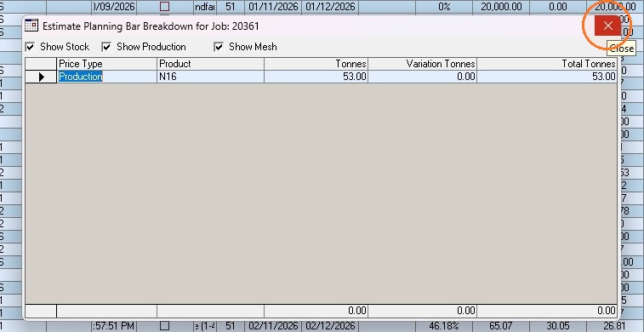Image resolution: width=644 pixels, height=332 pixels.
Task: Click the 20,000.00 cell next to 0%
Action: (x=501, y=7)
